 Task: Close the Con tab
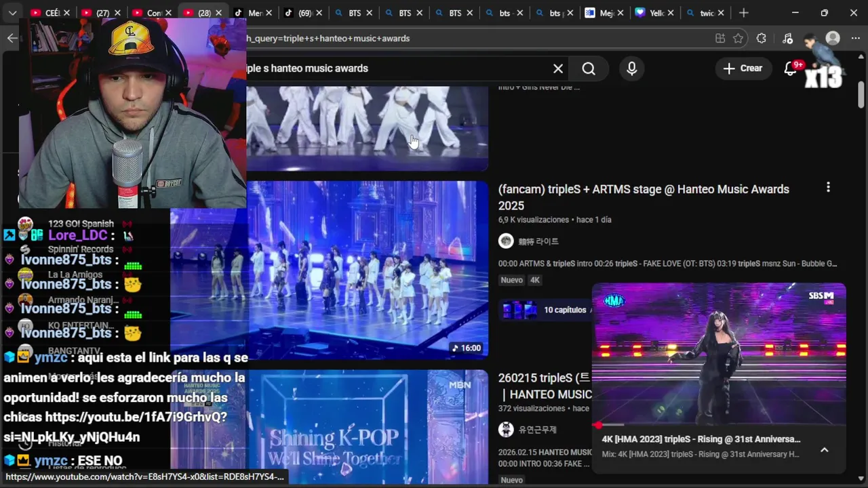167,13
